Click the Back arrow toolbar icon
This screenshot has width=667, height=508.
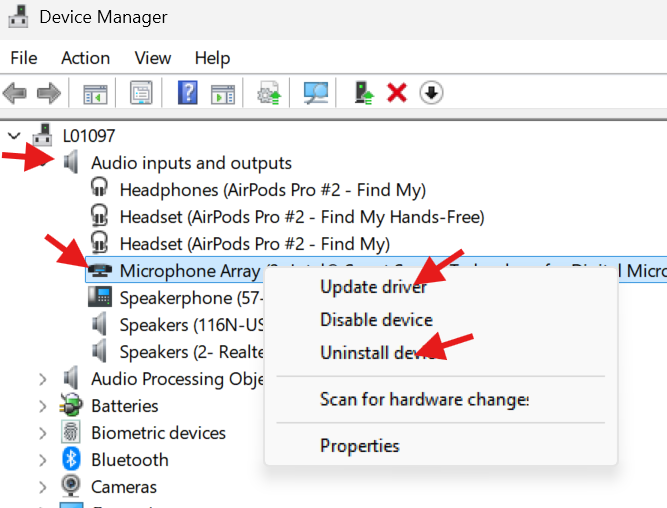pyautogui.click(x=15, y=94)
